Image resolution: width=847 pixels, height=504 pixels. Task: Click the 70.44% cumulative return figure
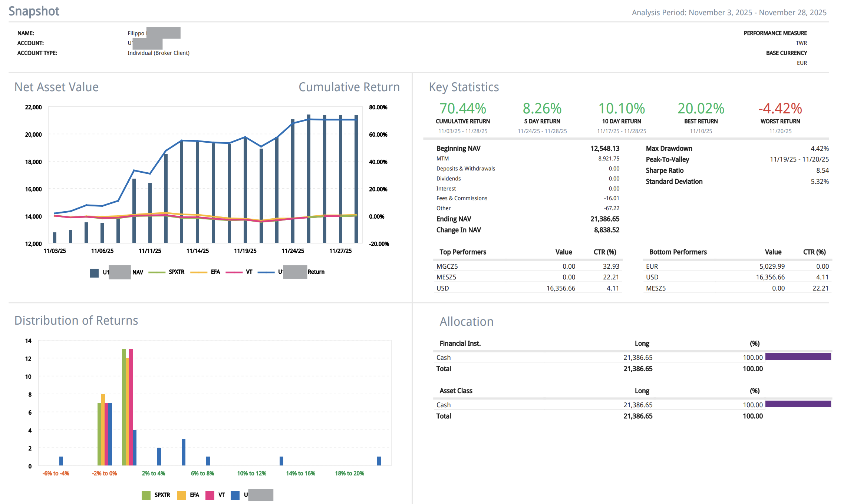tap(462, 109)
